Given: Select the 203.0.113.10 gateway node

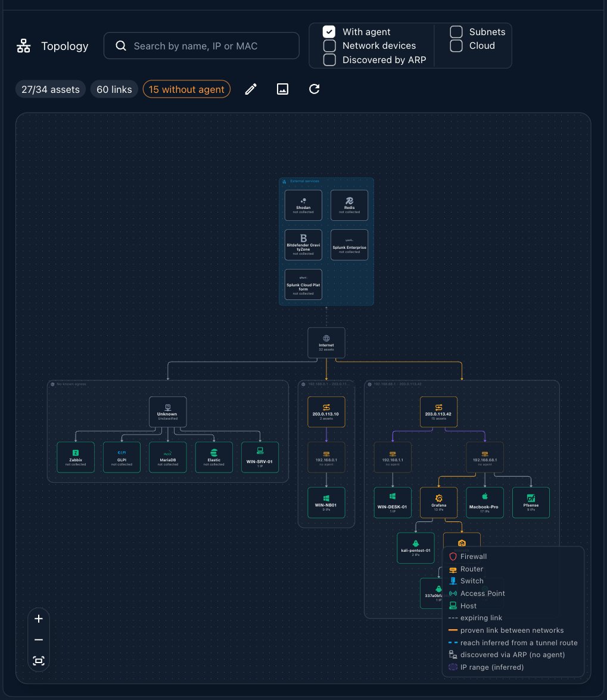Looking at the screenshot, I should (x=326, y=412).
